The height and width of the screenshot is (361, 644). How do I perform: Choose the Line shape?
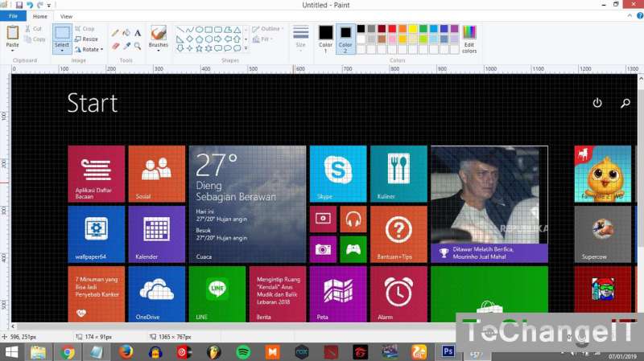tap(180, 30)
